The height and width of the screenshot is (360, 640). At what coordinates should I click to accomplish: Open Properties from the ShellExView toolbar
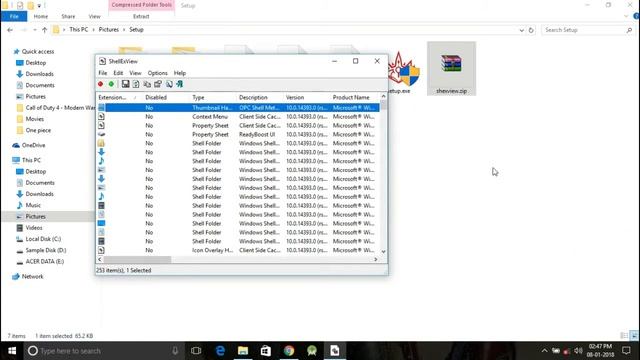point(158,84)
